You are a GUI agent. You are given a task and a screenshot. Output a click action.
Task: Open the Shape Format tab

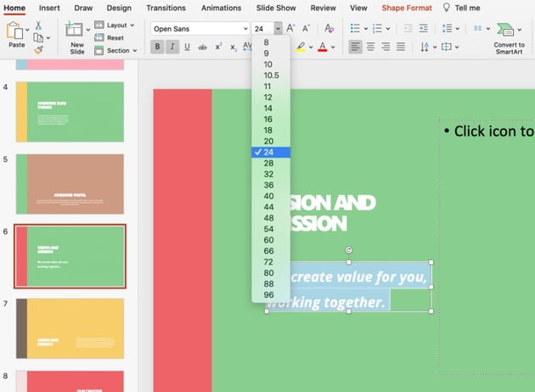405,8
